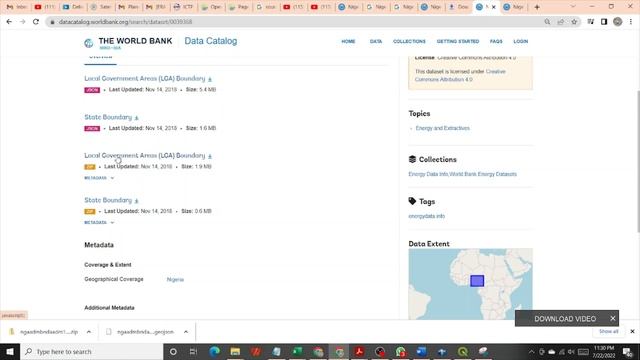
Task: Launch Microsoft Edge from taskbar
Action: coord(215,351)
